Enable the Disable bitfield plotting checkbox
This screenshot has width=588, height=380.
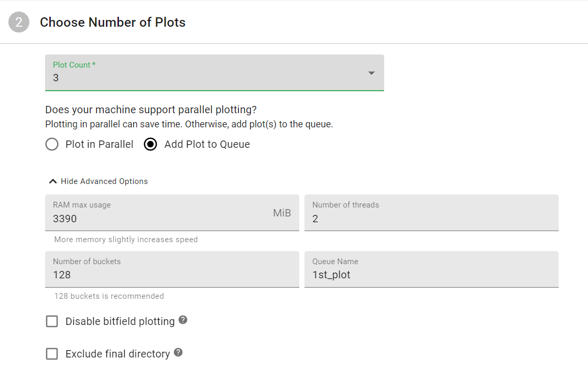click(x=52, y=321)
